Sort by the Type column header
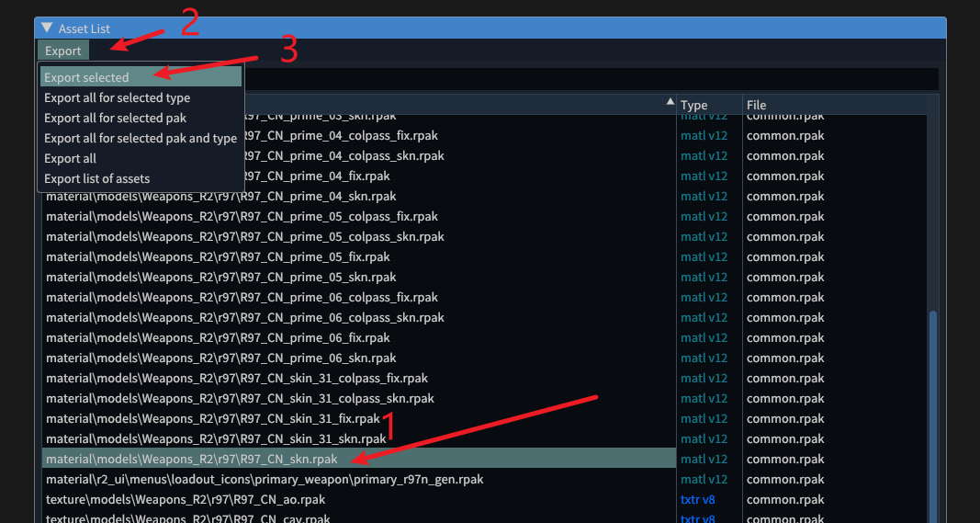Screen dimensions: 980x523 click(694, 105)
